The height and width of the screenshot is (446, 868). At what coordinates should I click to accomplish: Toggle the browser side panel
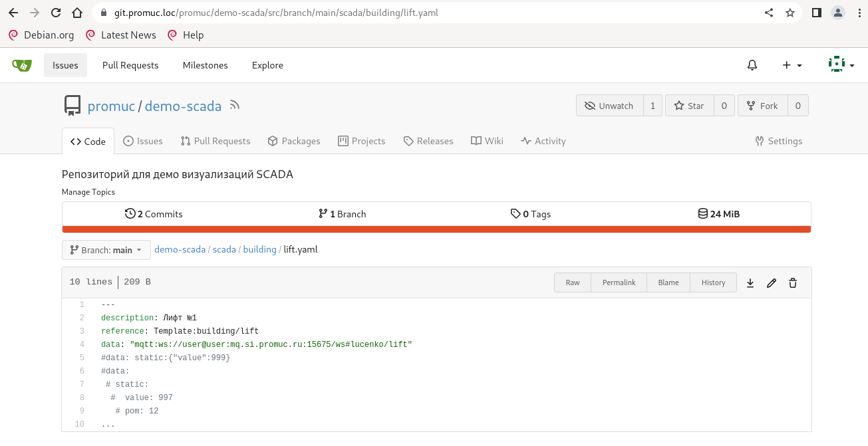817,13
